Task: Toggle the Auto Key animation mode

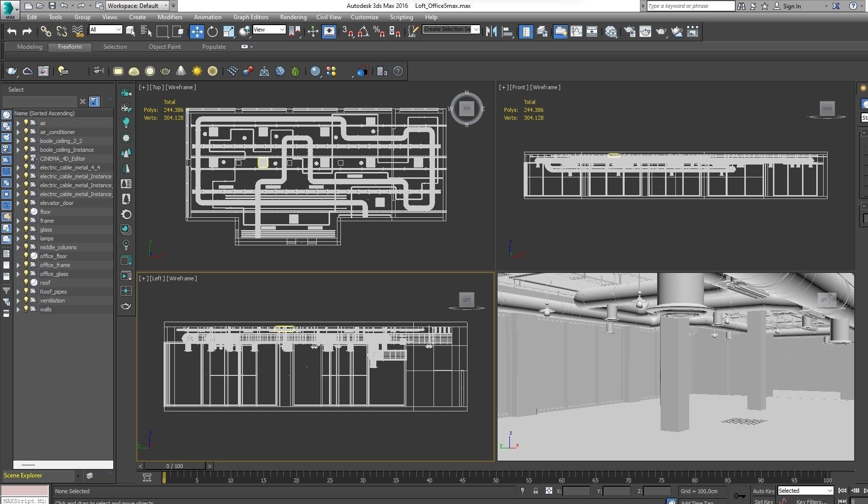Action: (x=763, y=491)
